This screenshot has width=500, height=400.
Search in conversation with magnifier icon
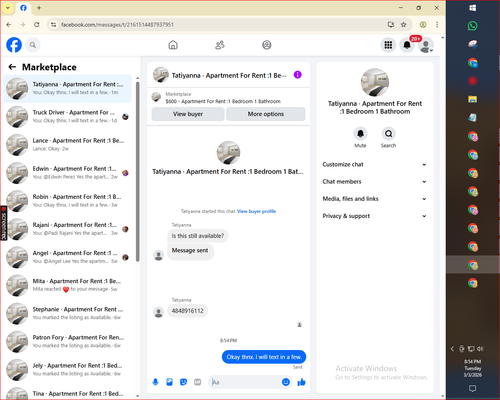pyautogui.click(x=388, y=134)
